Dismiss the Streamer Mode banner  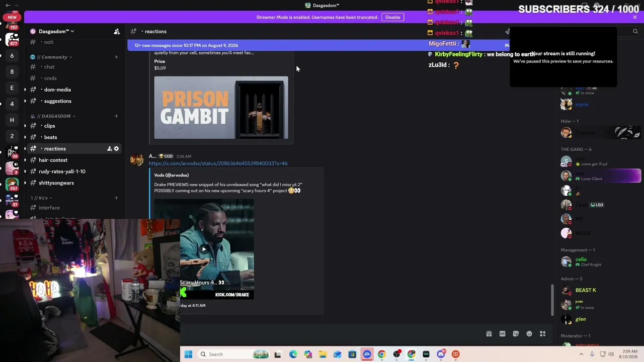(x=635, y=17)
